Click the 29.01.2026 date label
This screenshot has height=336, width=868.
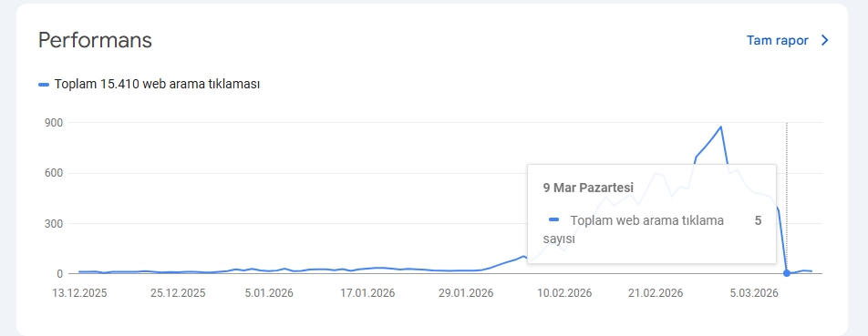466,293
